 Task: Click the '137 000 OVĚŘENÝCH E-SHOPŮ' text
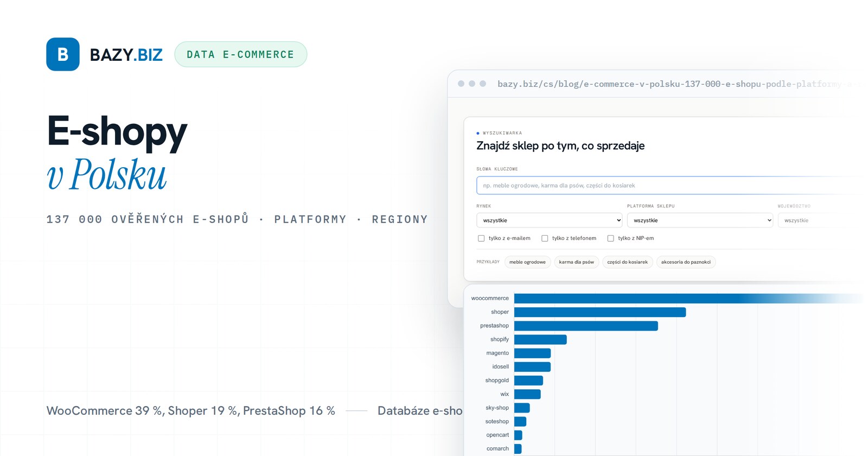tap(148, 219)
